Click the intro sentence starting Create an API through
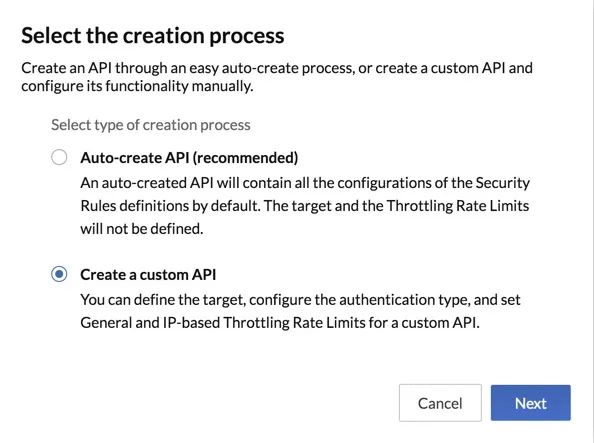 click(277, 68)
